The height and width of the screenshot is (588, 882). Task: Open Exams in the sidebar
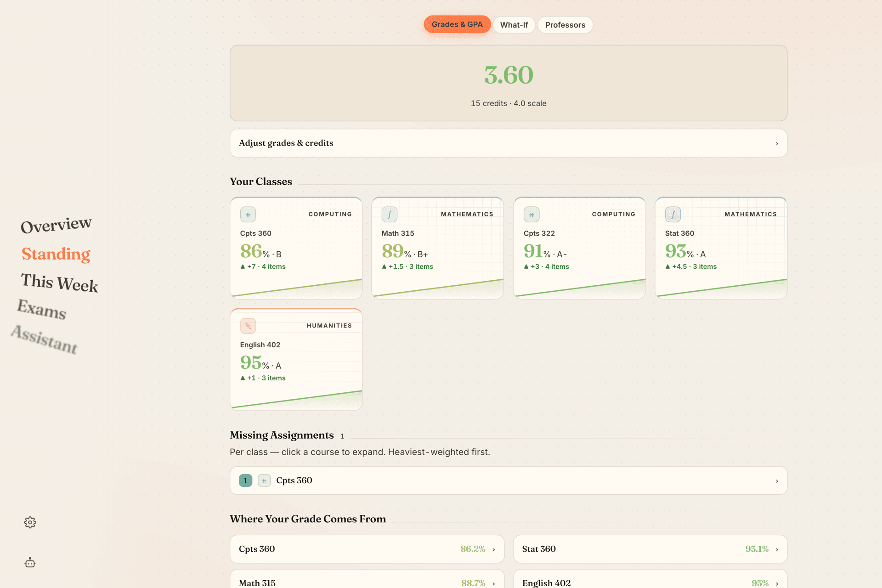click(42, 309)
